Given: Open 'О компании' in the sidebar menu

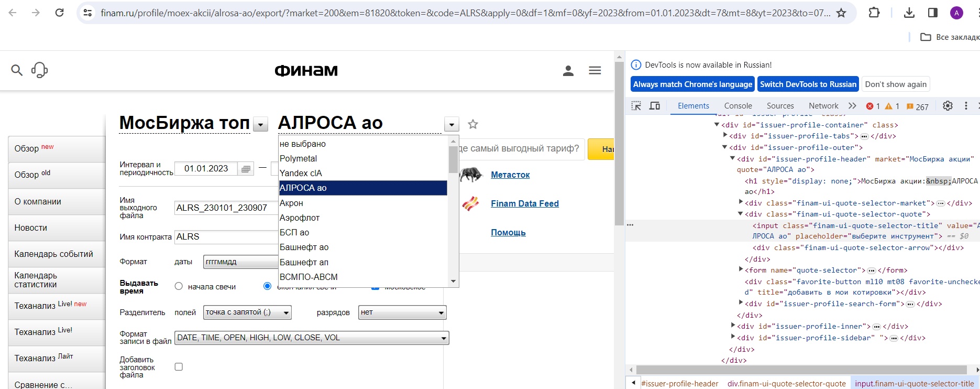Looking at the screenshot, I should (57, 202).
